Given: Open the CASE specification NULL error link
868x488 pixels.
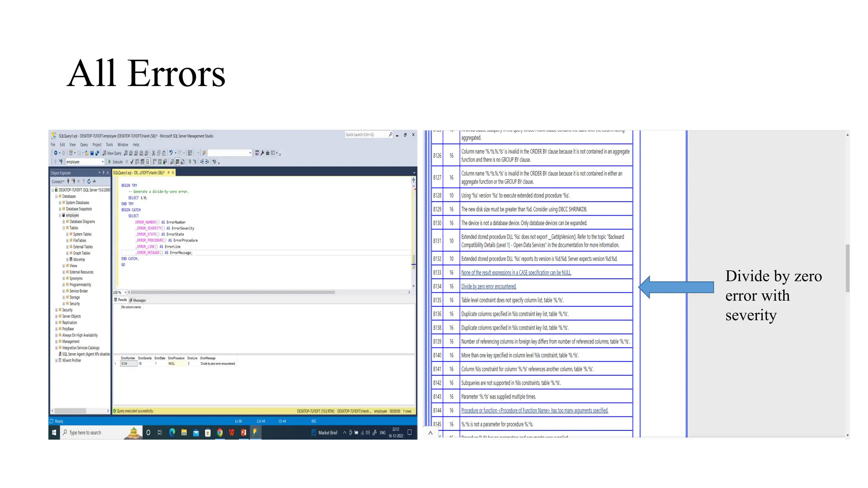Looking at the screenshot, I should 516,273.
